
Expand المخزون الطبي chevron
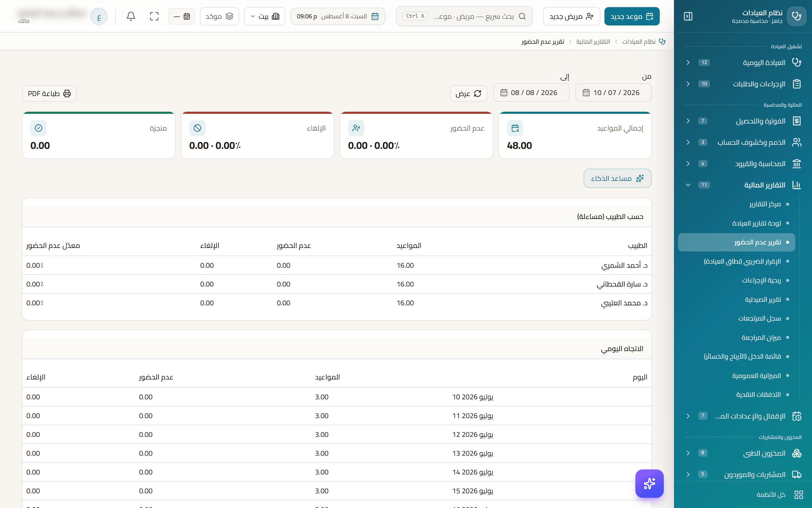point(688,453)
